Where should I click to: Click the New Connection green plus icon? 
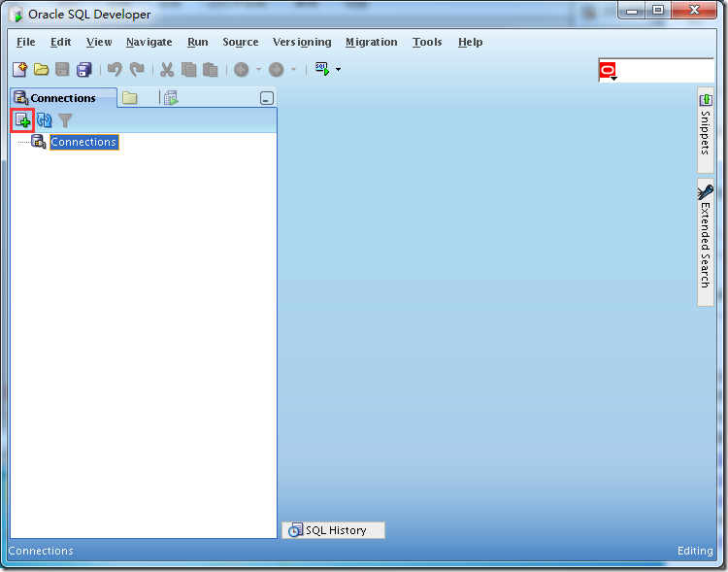click(x=22, y=120)
